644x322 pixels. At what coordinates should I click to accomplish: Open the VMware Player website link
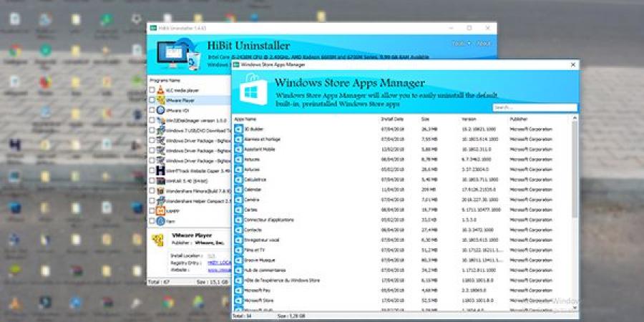pos(219,270)
